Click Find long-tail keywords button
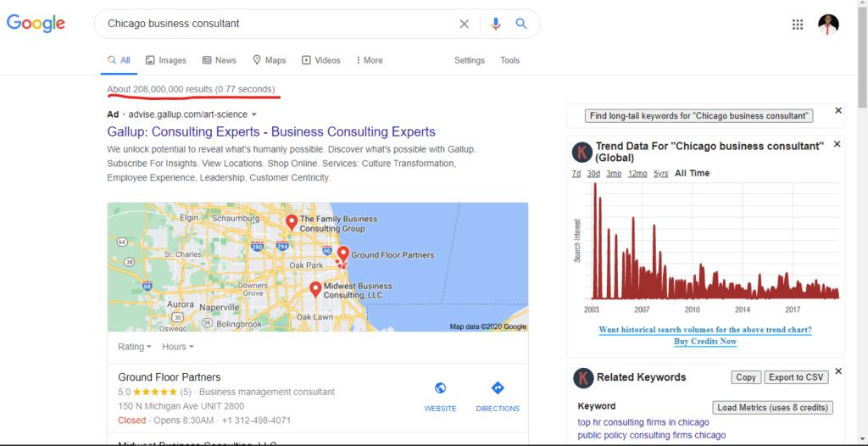Screen dimensions: 868x446 pos(699,116)
